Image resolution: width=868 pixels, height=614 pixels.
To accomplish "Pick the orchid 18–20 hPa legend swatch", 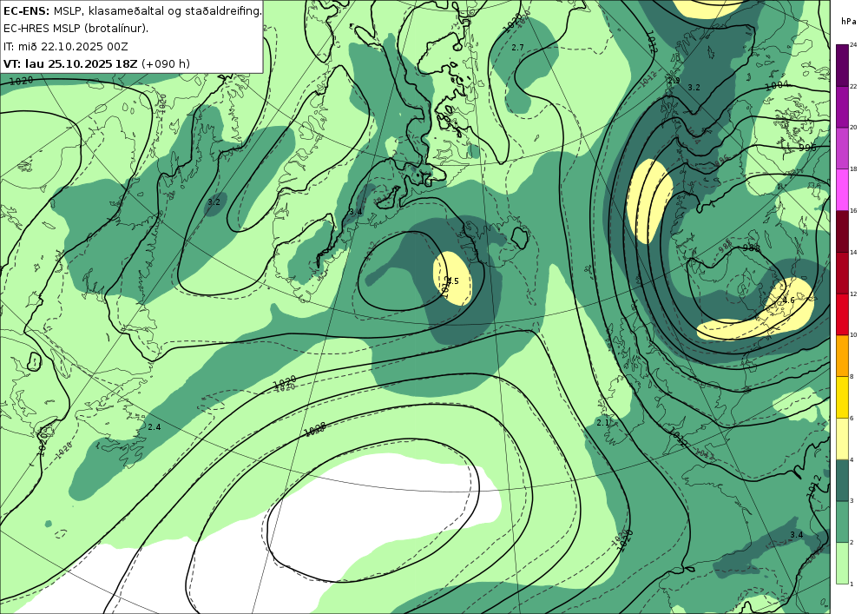I will coord(842,148).
